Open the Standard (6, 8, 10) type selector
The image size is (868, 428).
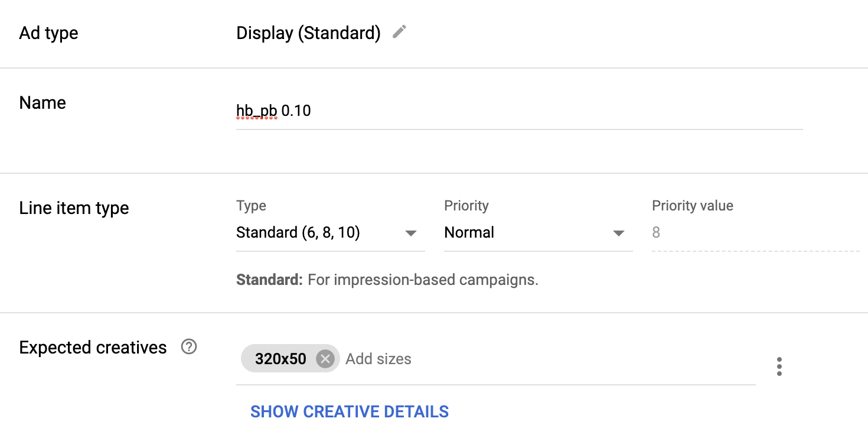click(298, 233)
